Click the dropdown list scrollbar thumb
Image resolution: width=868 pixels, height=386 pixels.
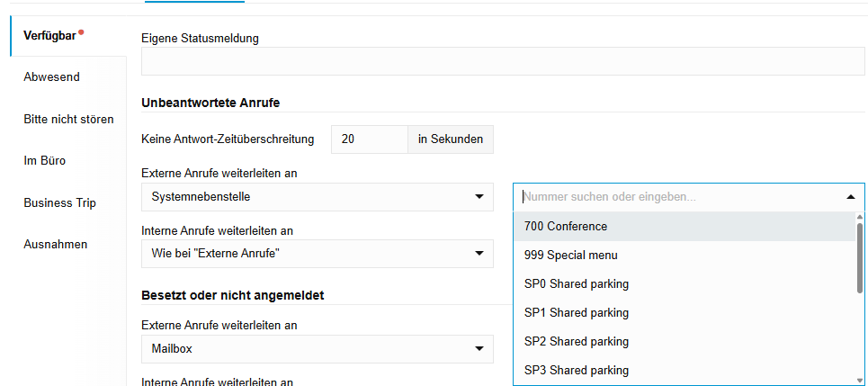860,257
